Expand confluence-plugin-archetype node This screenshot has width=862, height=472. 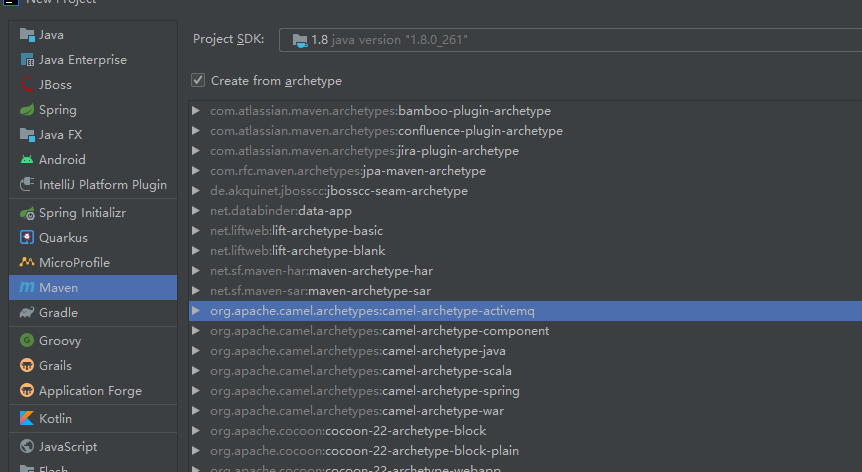pyautogui.click(x=196, y=131)
